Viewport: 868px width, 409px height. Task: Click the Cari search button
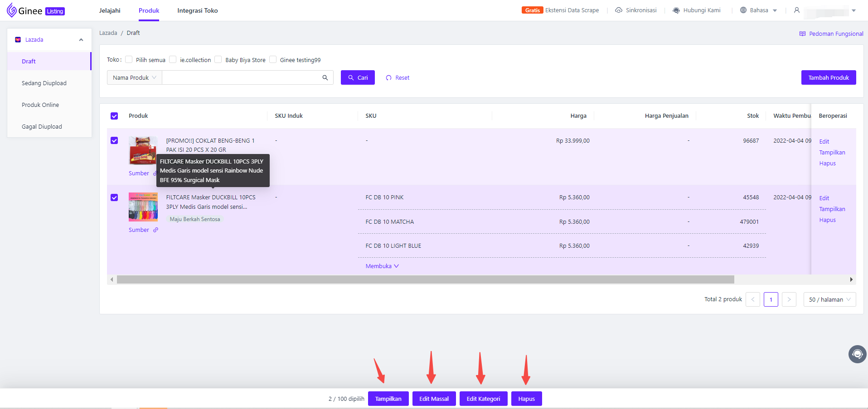[358, 77]
